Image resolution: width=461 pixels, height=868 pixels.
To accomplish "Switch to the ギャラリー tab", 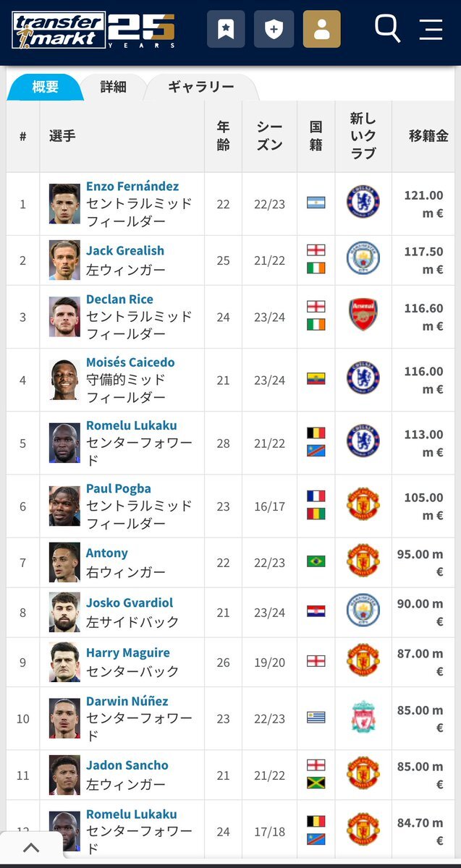I will pyautogui.click(x=201, y=88).
